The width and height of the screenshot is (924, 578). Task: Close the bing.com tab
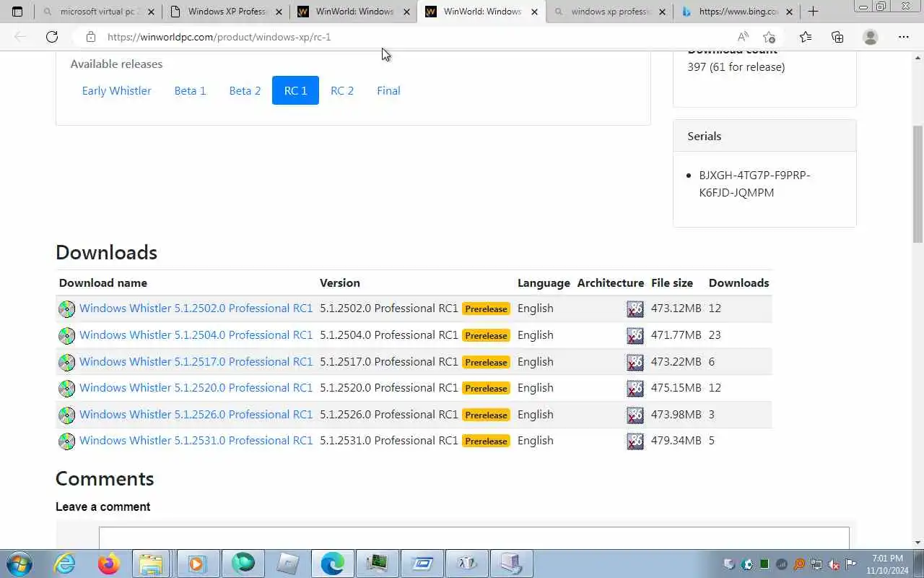coord(789,12)
